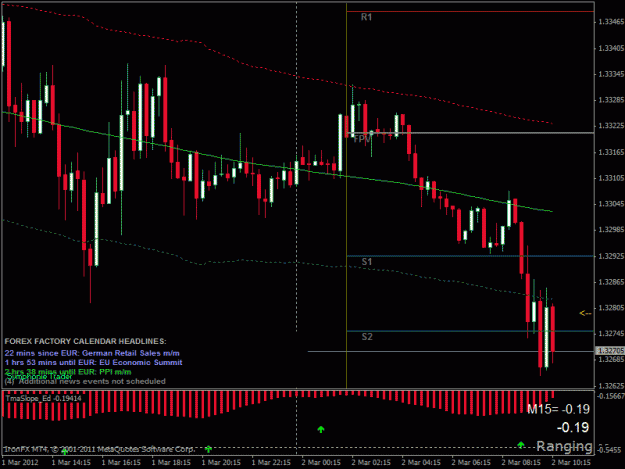The width and height of the screenshot is (625, 469).
Task: Click the German Retail Sales m/m headline
Action: tap(92, 353)
